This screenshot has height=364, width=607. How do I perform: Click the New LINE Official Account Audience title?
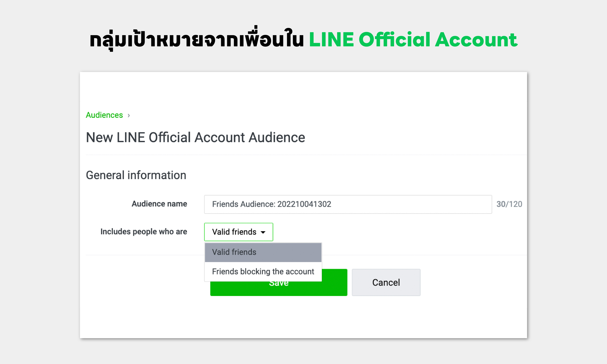pyautogui.click(x=195, y=137)
